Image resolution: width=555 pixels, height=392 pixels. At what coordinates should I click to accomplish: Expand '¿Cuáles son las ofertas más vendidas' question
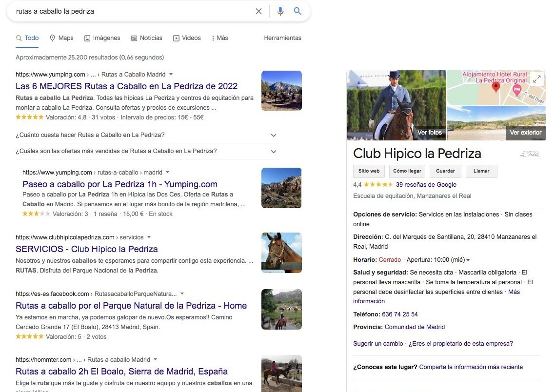(x=146, y=151)
